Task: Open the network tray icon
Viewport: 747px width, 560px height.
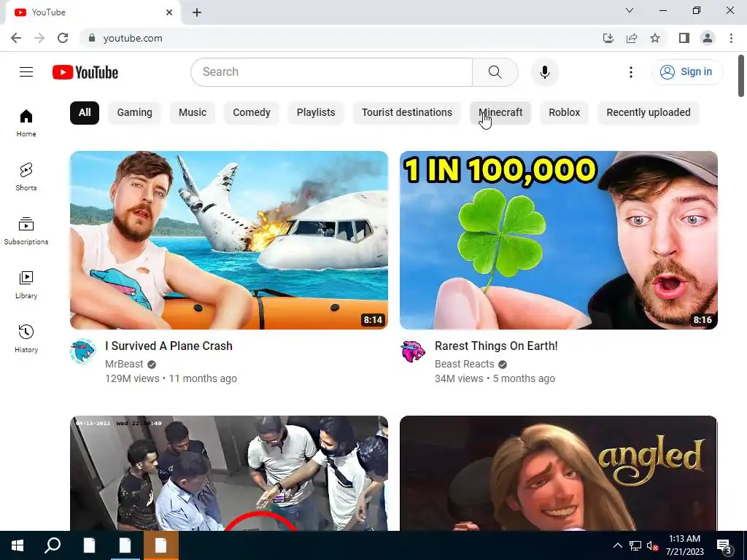Action: pyautogui.click(x=635, y=545)
